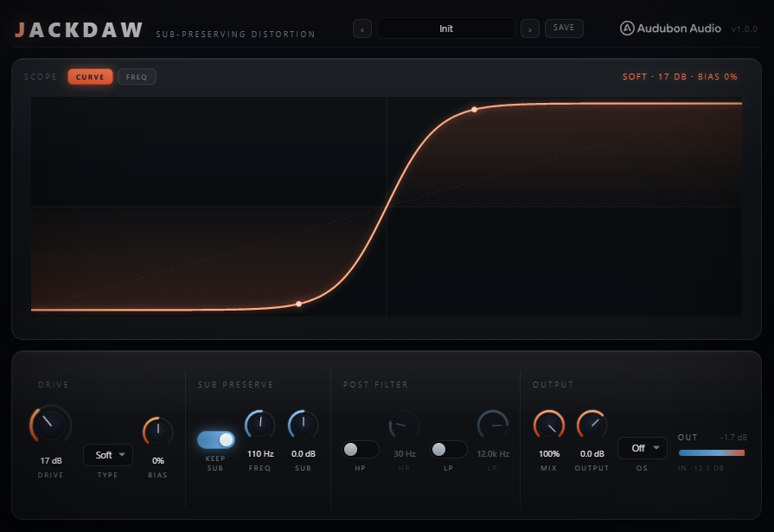The height and width of the screenshot is (532, 774).
Task: Click the Audubon Audio logo icon
Action: click(627, 29)
